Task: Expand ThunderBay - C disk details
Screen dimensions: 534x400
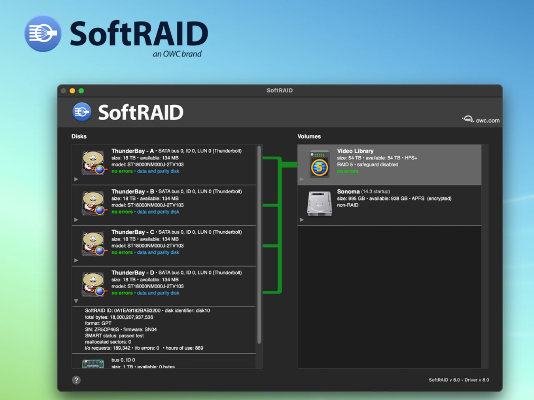Action: point(76,260)
